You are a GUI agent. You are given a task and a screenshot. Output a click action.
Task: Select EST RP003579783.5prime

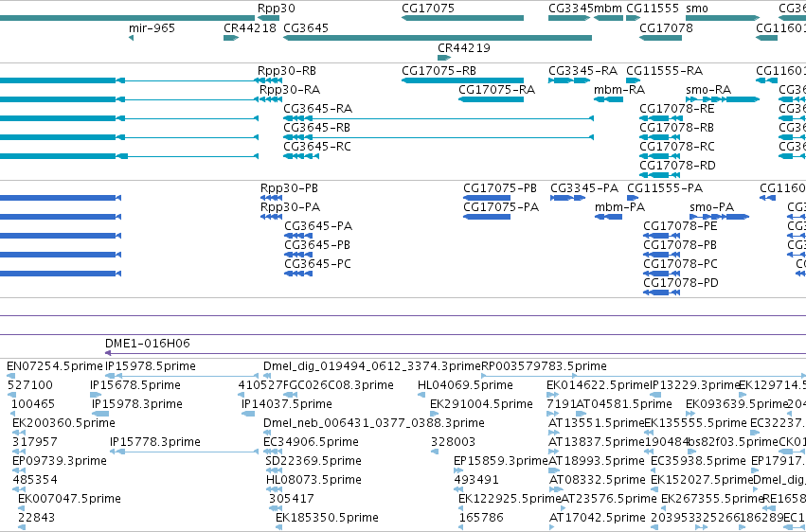click(544, 366)
